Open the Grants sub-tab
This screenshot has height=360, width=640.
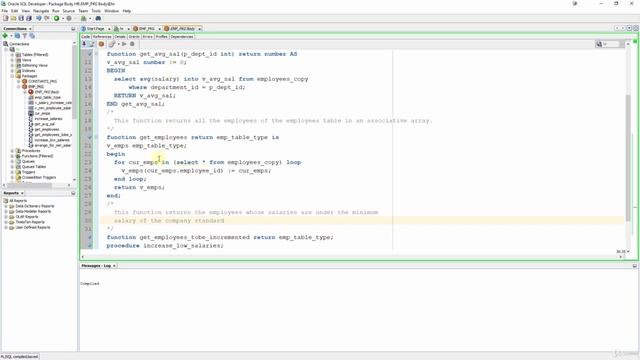pos(134,37)
